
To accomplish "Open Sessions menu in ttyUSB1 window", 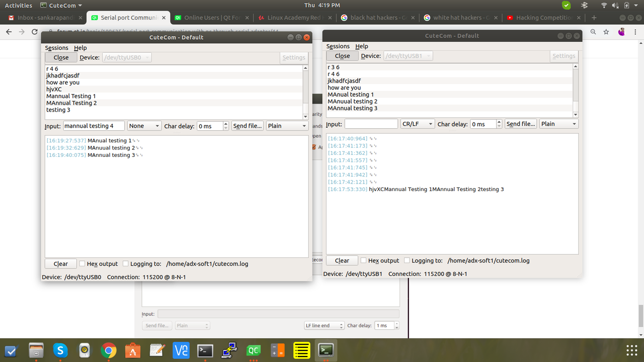I will pyautogui.click(x=338, y=46).
